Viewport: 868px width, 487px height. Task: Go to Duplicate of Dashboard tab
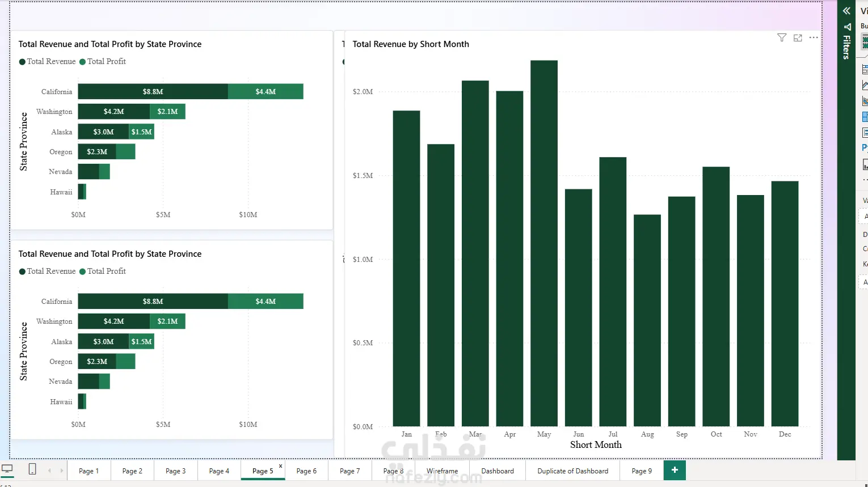[x=572, y=471]
